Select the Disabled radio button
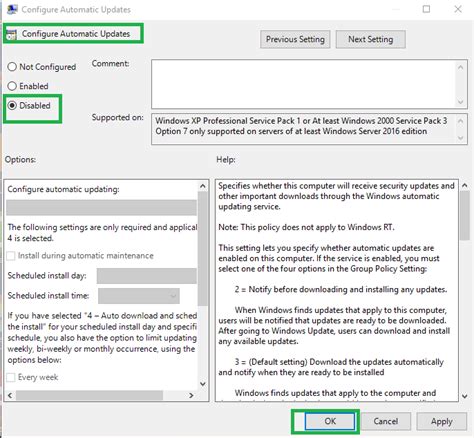This screenshot has height=438, width=474. point(12,106)
